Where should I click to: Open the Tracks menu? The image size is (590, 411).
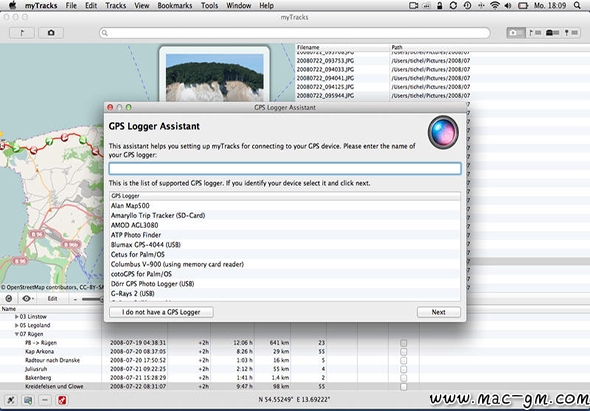tap(116, 6)
